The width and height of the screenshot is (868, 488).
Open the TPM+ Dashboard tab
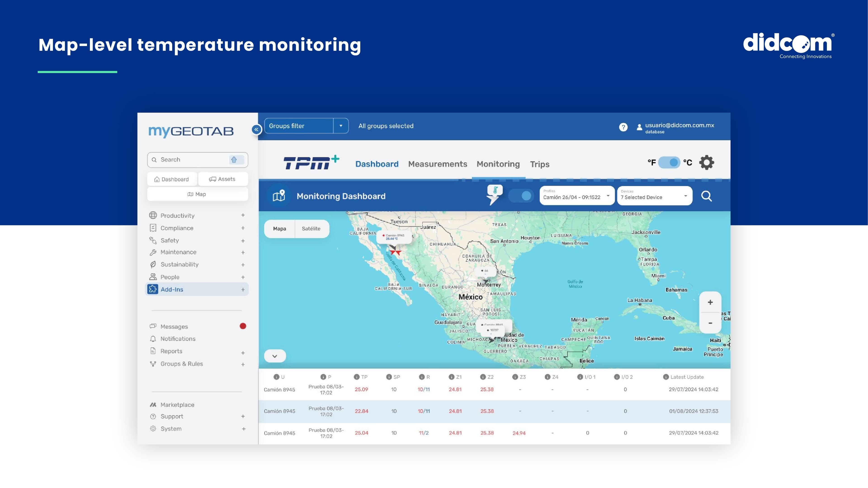click(377, 164)
